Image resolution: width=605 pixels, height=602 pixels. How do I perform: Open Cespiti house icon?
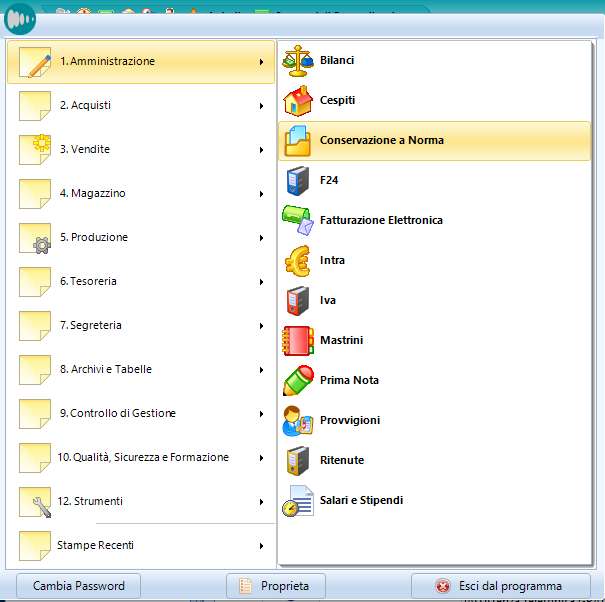(298, 101)
